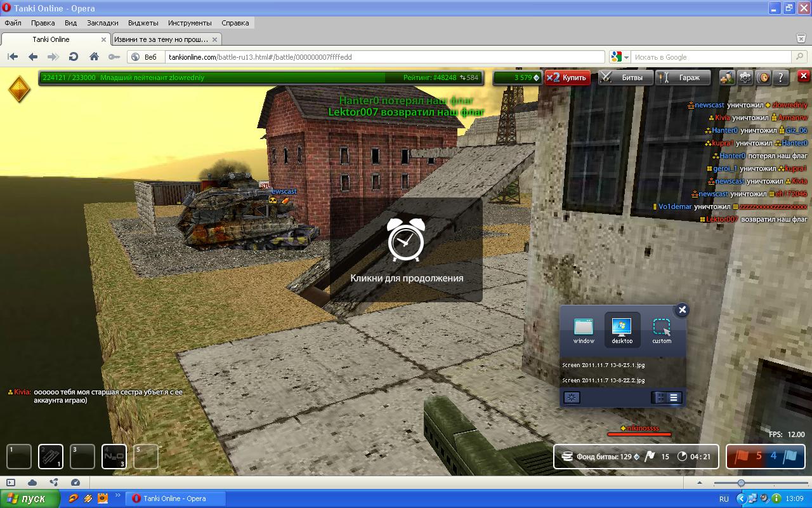Image resolution: width=812 pixels, height=508 pixels.
Task: Switch screenshot list to grid view
Action: pyautogui.click(x=660, y=398)
